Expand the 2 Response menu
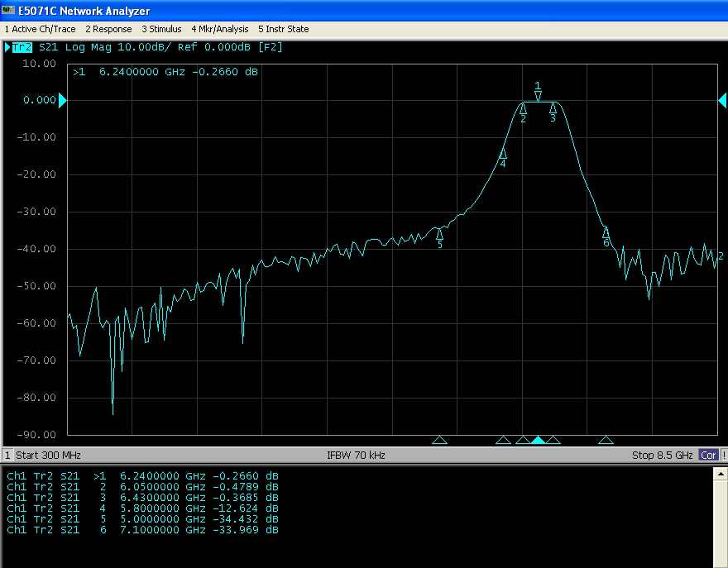 tap(108, 29)
